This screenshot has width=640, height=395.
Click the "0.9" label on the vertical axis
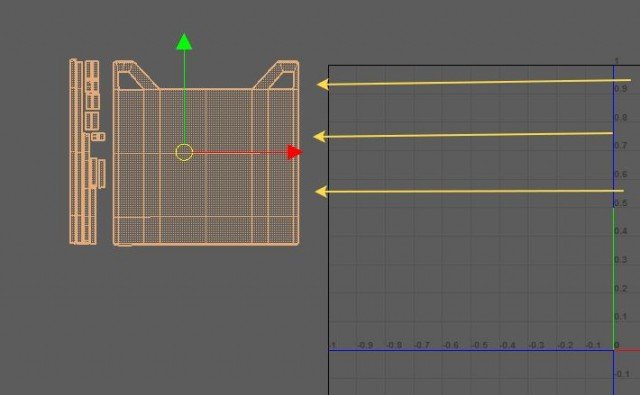[621, 89]
